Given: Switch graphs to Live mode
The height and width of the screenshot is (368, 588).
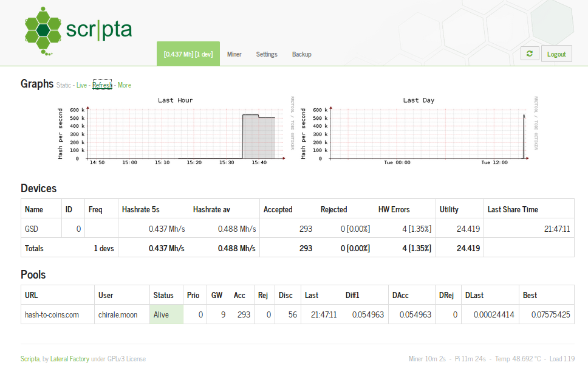Looking at the screenshot, I should [81, 85].
